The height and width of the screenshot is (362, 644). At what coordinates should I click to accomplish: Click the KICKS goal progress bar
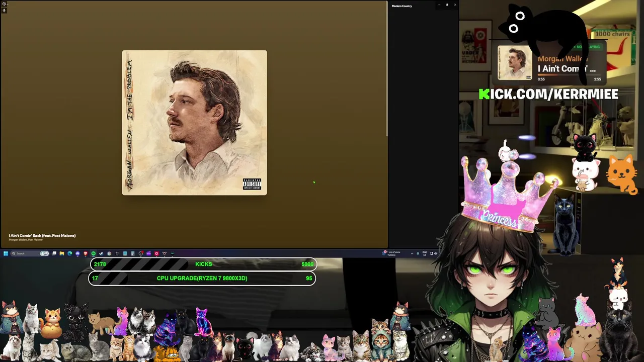(x=203, y=264)
